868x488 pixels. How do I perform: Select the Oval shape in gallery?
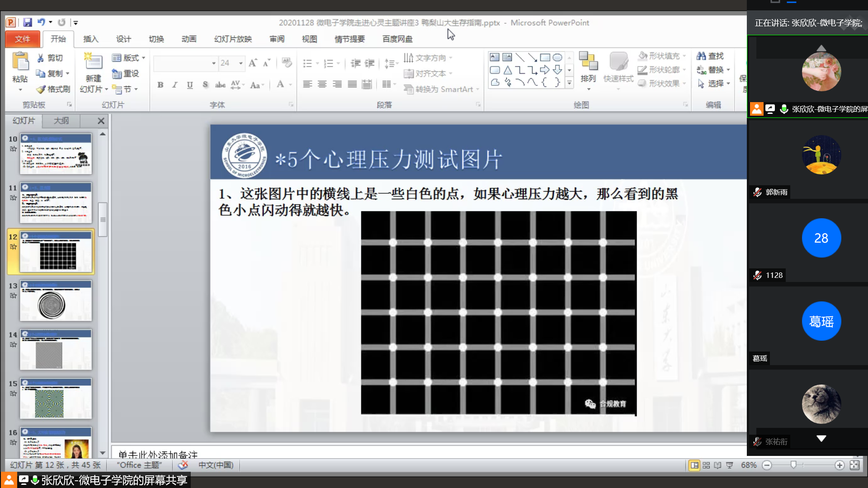click(x=557, y=57)
